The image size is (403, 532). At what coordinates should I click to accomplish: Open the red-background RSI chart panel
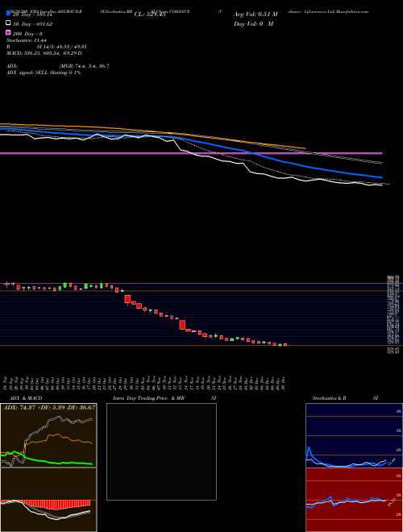click(x=354, y=500)
